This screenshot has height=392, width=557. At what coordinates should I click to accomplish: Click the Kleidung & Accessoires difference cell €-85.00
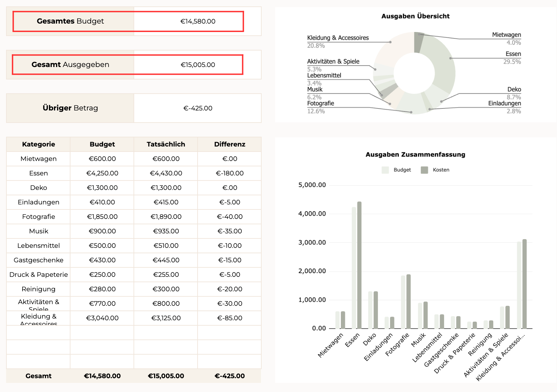pyautogui.click(x=229, y=318)
